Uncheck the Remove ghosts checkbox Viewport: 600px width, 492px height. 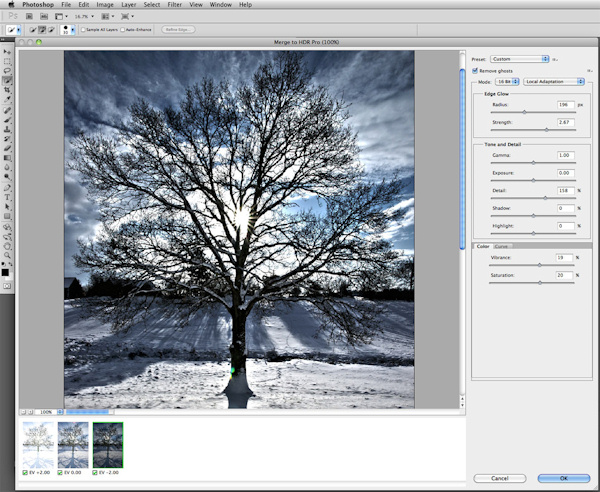click(x=476, y=70)
